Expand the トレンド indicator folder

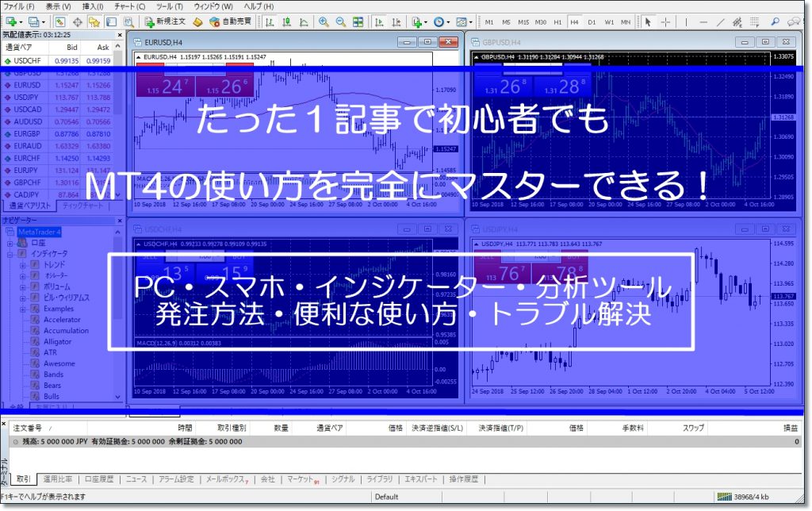pos(23,265)
